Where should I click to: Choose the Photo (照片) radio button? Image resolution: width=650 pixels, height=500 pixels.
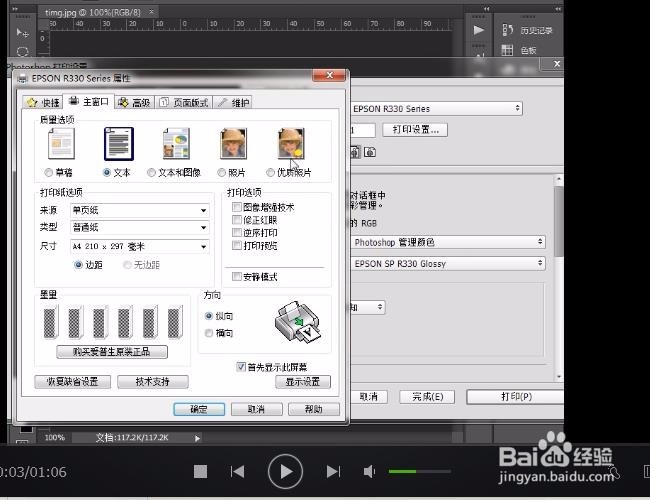click(x=222, y=172)
